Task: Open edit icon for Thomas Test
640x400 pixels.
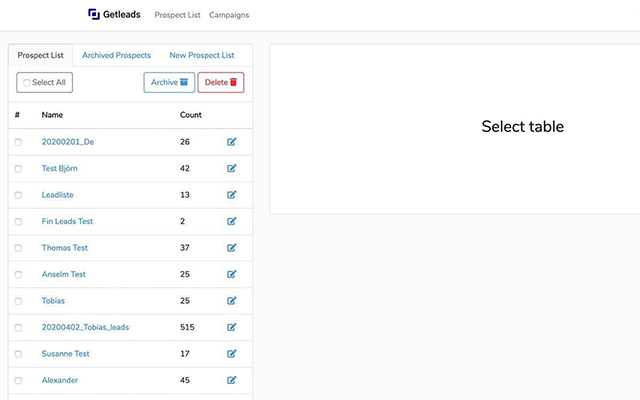Action: (231, 248)
